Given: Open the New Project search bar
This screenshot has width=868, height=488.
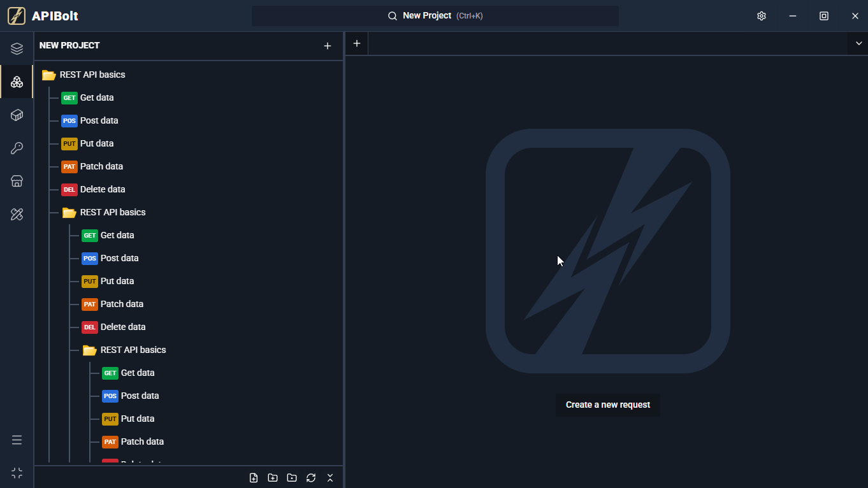Looking at the screenshot, I should pos(435,16).
